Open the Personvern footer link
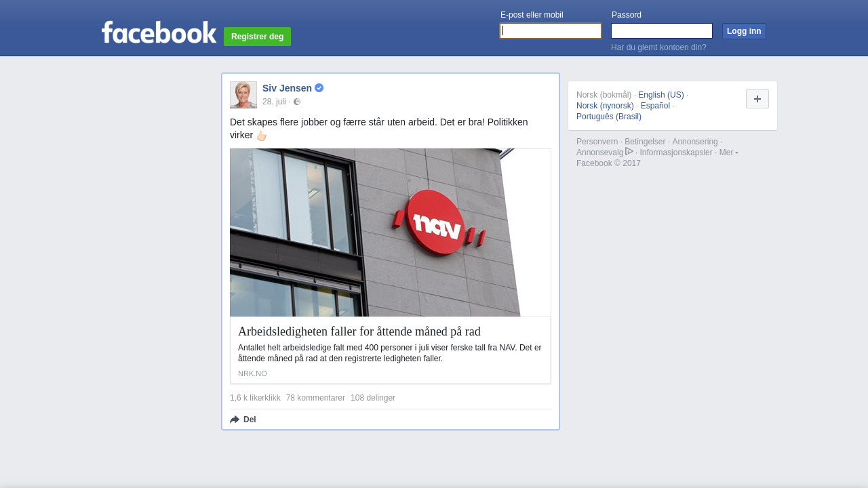Screen dimensions: 868x488 point(597,142)
